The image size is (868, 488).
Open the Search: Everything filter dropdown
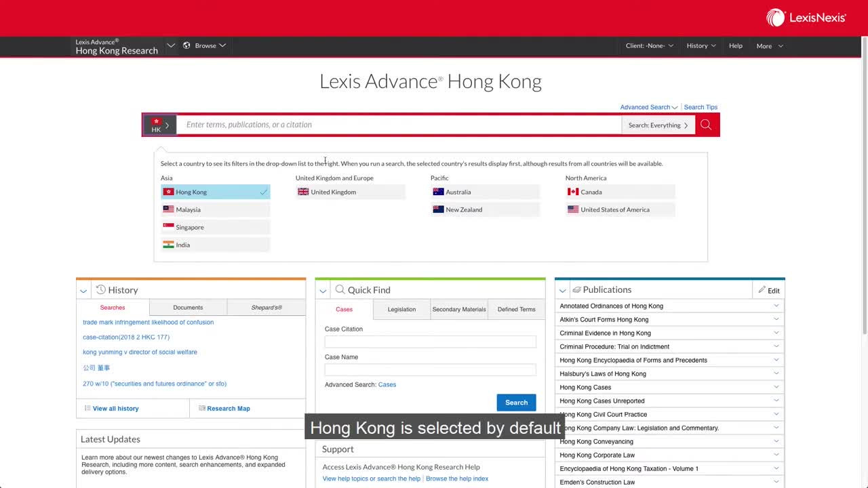pyautogui.click(x=658, y=125)
